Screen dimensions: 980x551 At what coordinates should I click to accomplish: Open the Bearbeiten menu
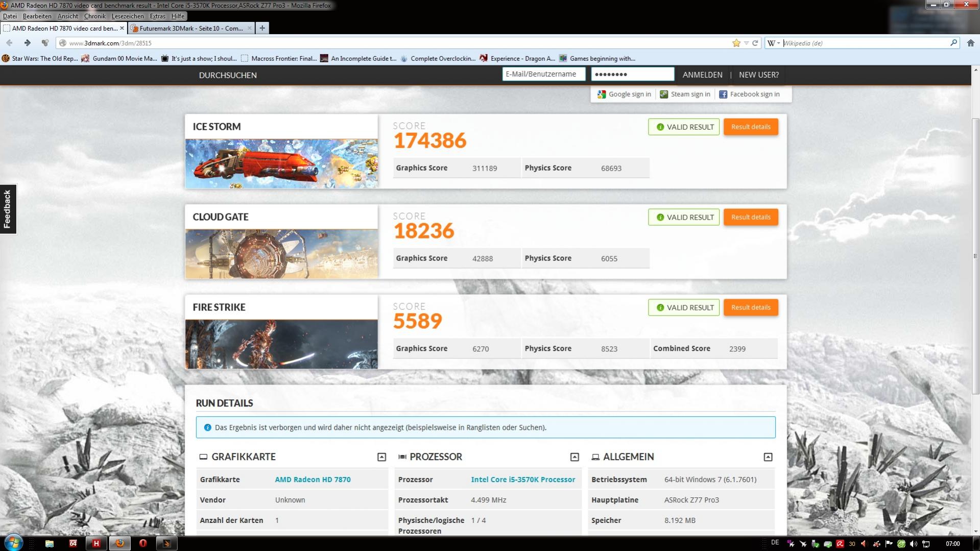pyautogui.click(x=37, y=16)
